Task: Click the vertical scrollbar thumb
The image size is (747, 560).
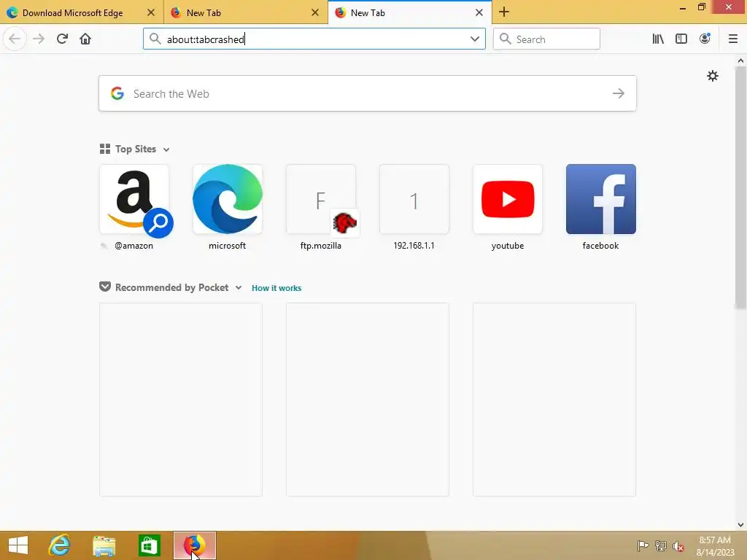Action: pyautogui.click(x=740, y=187)
